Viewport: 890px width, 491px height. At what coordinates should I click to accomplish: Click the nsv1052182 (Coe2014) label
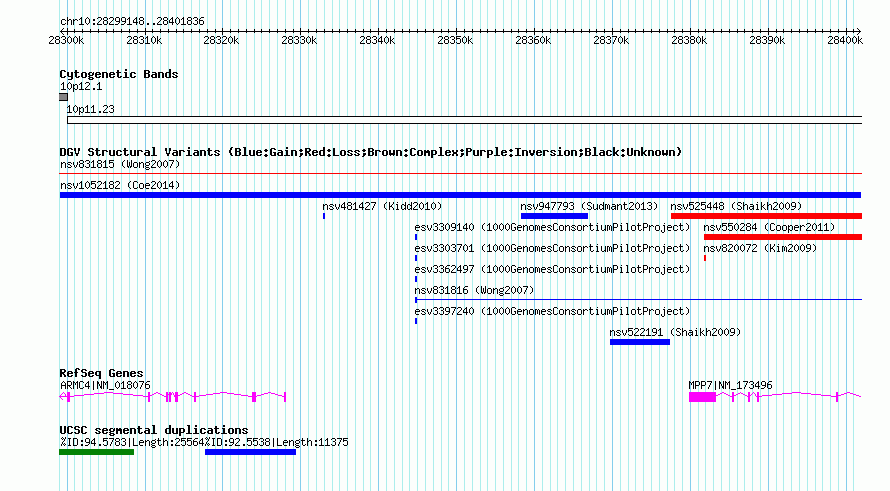click(x=120, y=186)
